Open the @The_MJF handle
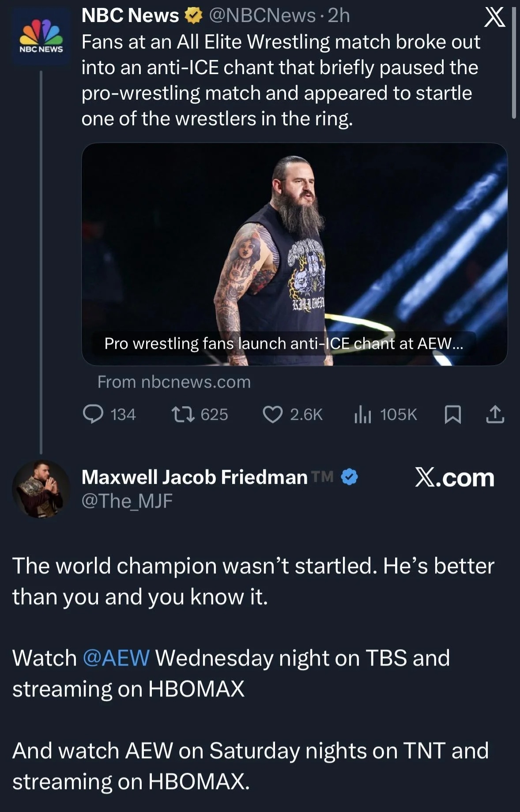This screenshot has width=520, height=812. (x=127, y=501)
